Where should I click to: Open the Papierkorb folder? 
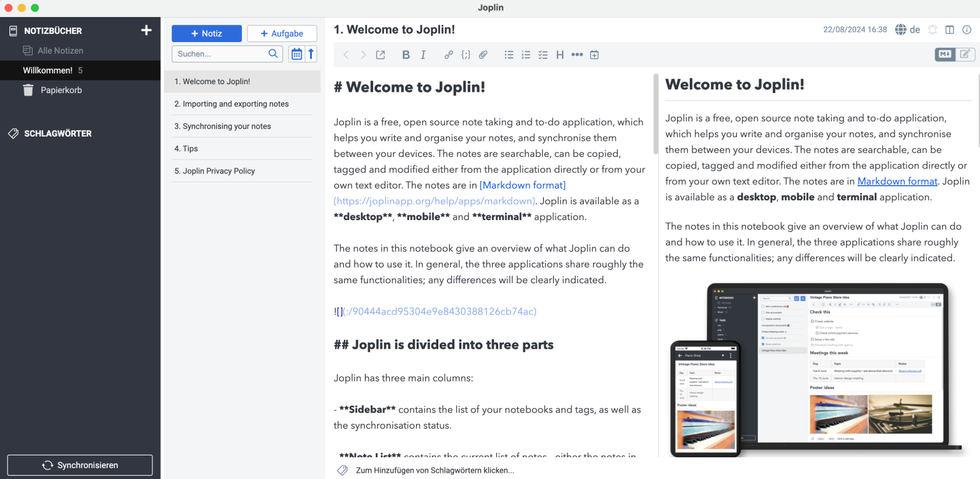pos(61,90)
